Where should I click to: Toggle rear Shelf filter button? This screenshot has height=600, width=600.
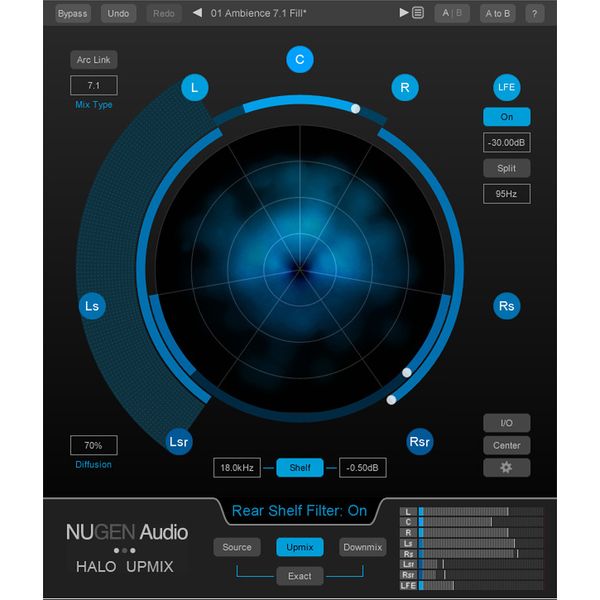[x=300, y=468]
